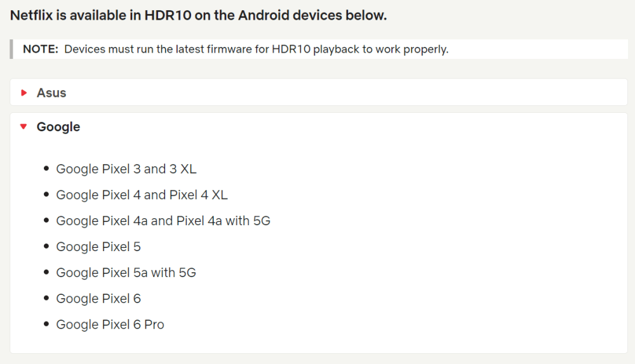635x364 pixels.
Task: Click the Google Pixel 6 list item
Action: click(x=98, y=299)
